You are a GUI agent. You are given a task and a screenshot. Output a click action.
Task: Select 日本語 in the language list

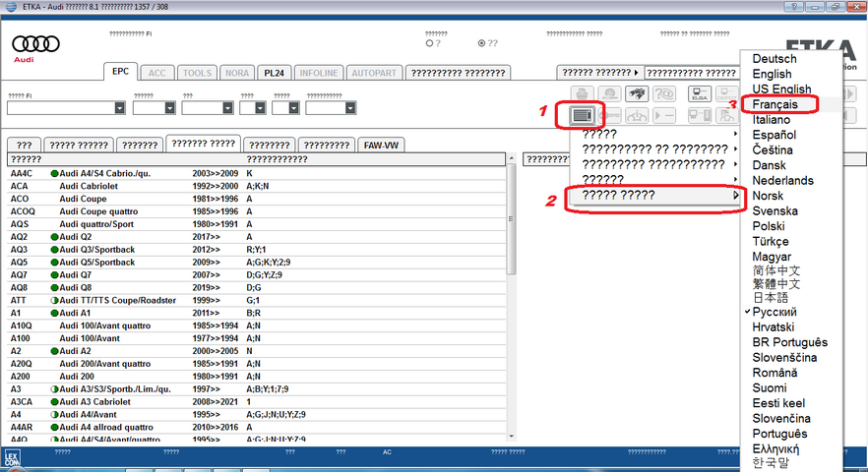click(770, 297)
